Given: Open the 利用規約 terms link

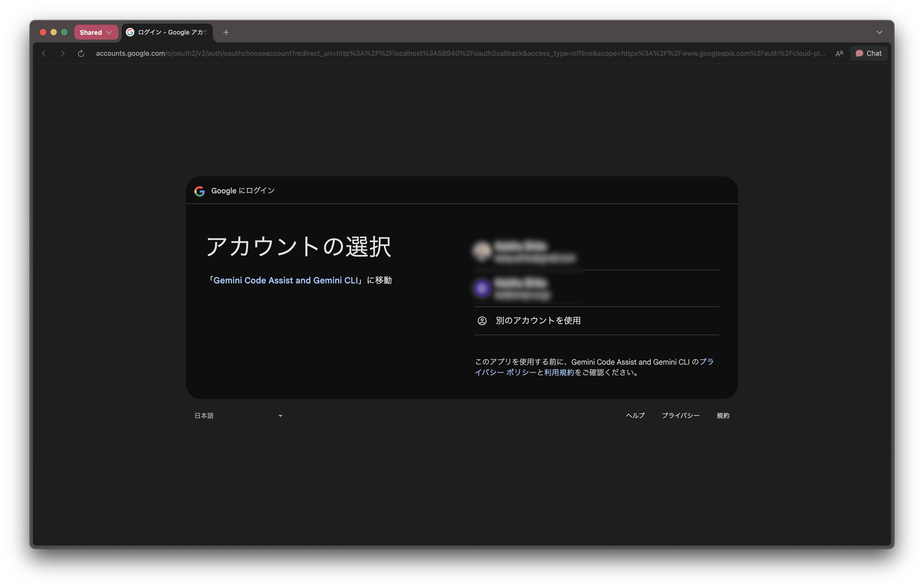Looking at the screenshot, I should pyautogui.click(x=559, y=372).
